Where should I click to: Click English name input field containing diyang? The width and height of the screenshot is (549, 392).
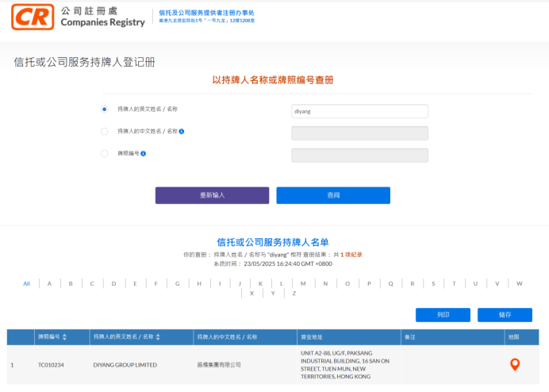click(x=359, y=112)
